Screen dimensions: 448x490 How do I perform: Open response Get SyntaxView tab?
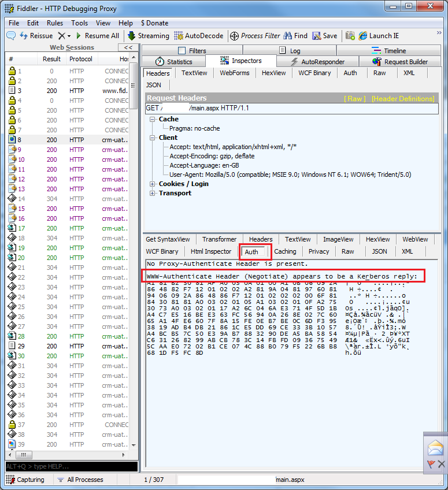(x=168, y=239)
